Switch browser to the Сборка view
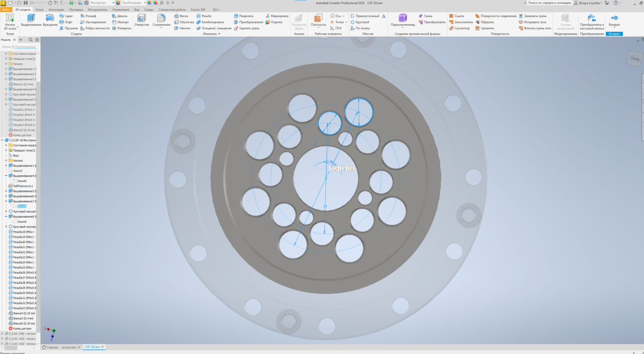This screenshot has height=354, width=644. click(x=6, y=47)
